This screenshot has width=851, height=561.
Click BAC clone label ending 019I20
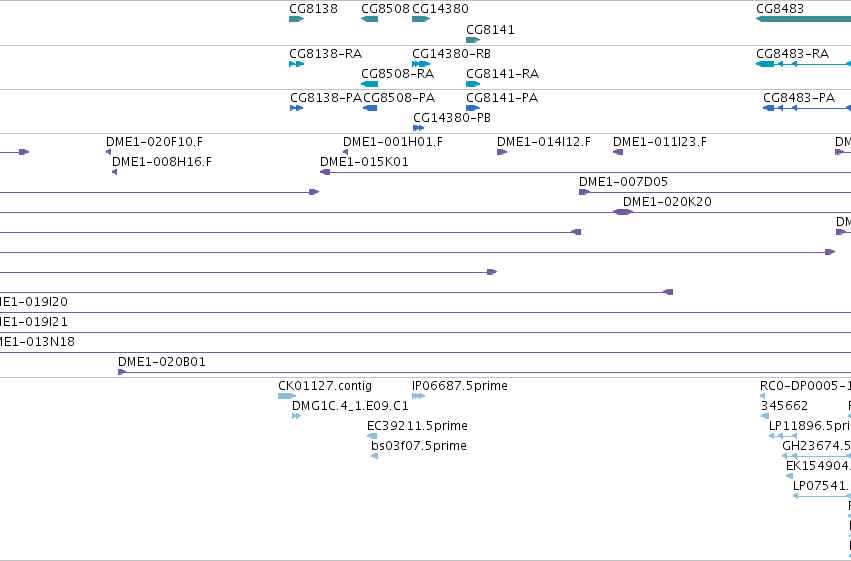pos(34,302)
